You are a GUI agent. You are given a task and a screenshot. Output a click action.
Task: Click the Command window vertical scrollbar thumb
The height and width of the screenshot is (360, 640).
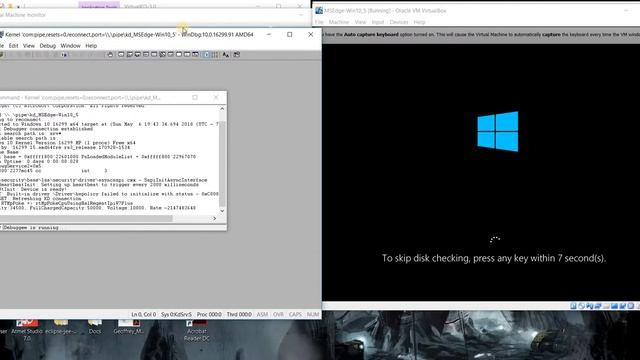222,164
